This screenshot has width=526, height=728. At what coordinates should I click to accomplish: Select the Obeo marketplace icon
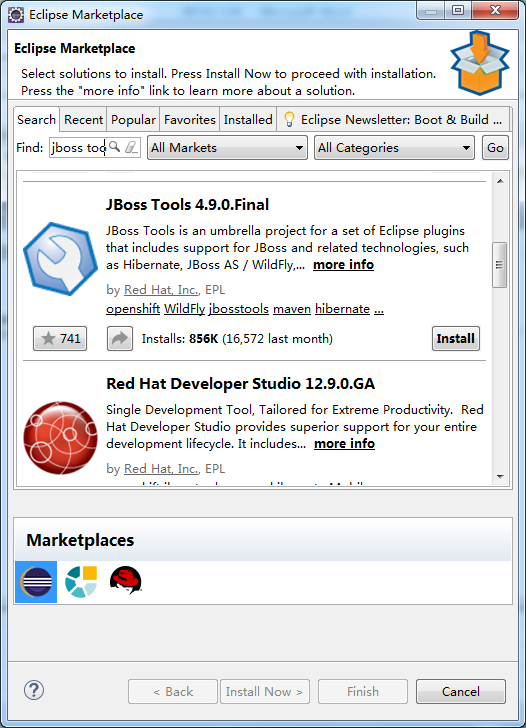81,582
